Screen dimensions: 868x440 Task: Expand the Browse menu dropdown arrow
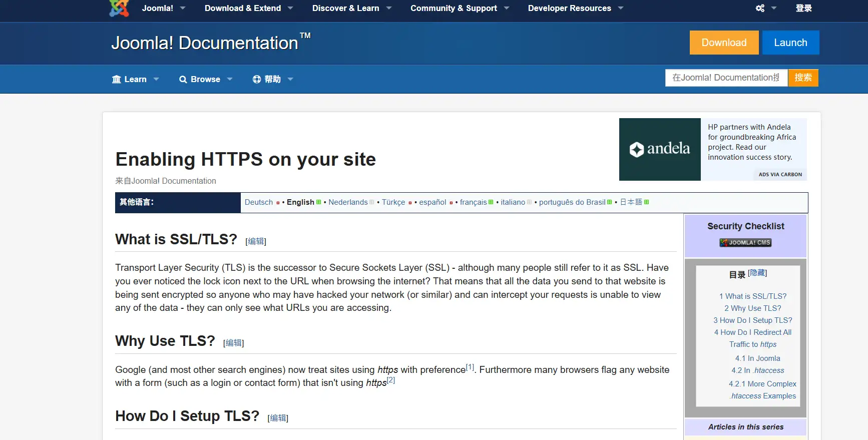[x=230, y=79]
